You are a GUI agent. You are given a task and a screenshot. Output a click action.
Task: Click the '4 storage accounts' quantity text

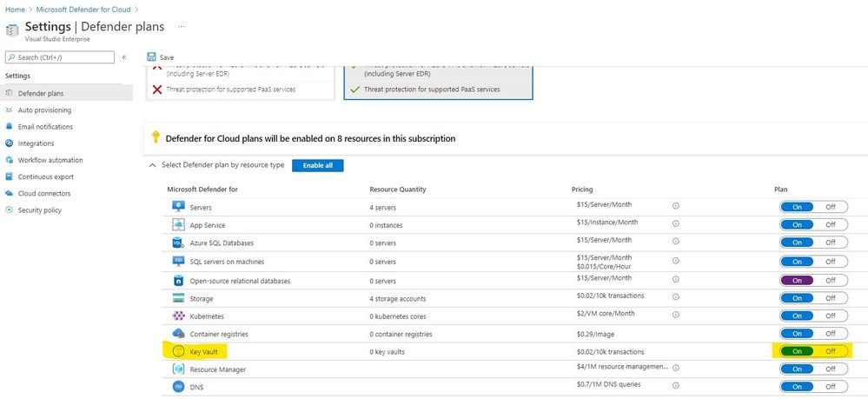tap(397, 299)
